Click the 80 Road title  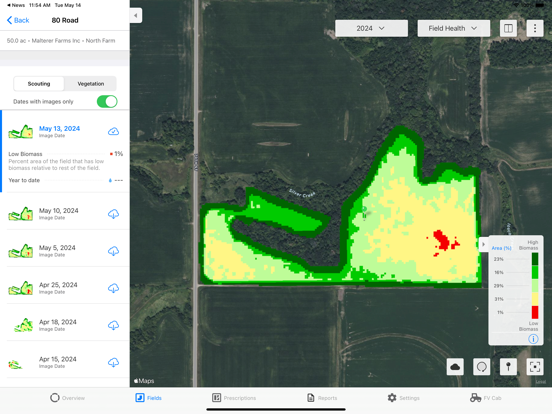[x=65, y=20]
